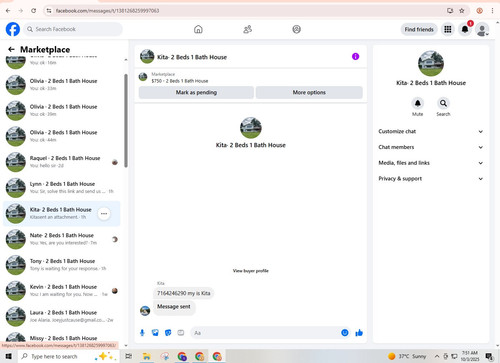Go back in browser history
500x363 pixels.
pos(8,11)
